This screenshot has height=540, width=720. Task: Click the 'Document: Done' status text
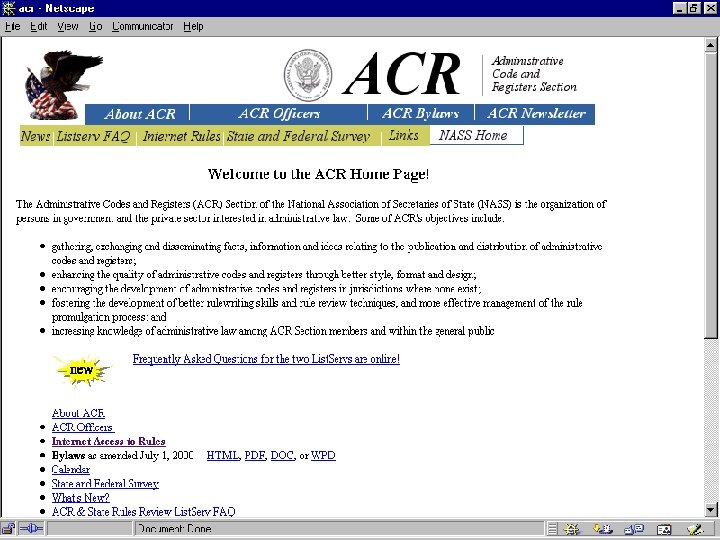(x=174, y=529)
